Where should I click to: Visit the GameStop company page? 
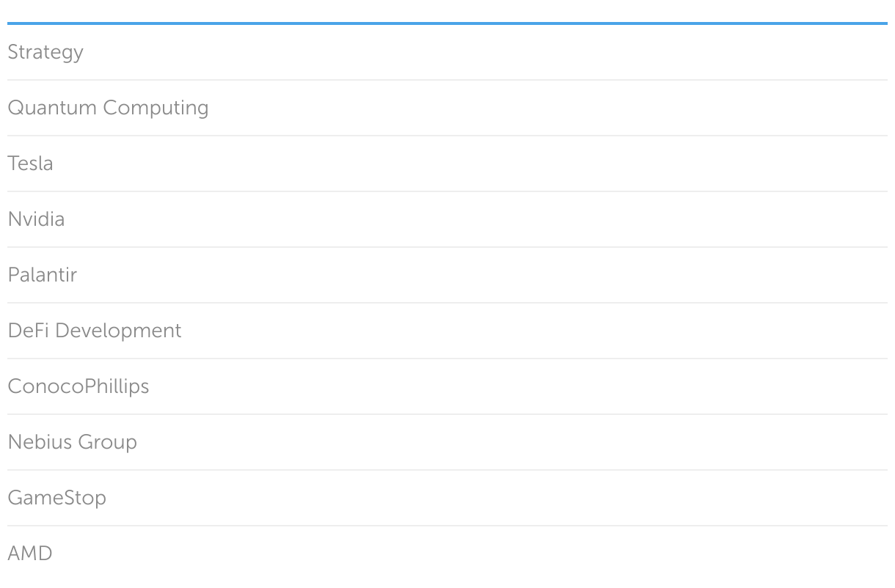(56, 498)
